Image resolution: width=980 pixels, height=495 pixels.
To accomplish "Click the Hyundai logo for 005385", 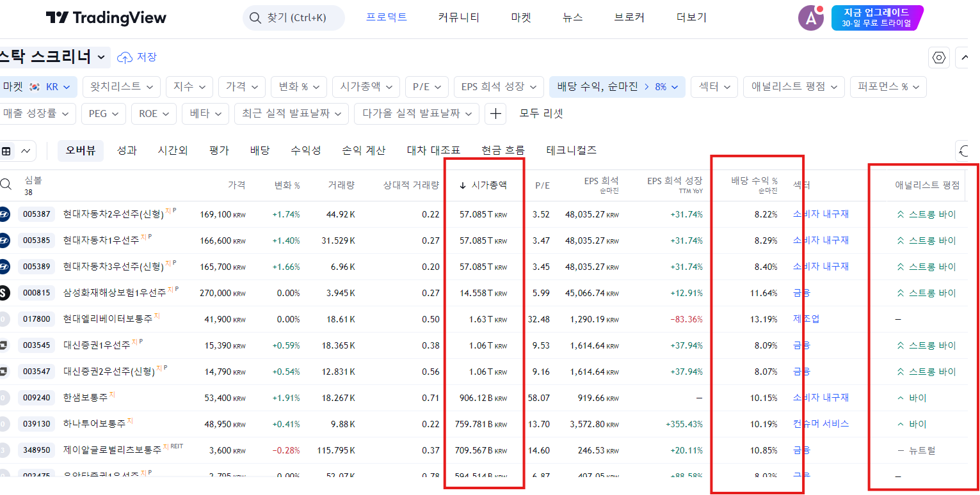I will pyautogui.click(x=4, y=240).
